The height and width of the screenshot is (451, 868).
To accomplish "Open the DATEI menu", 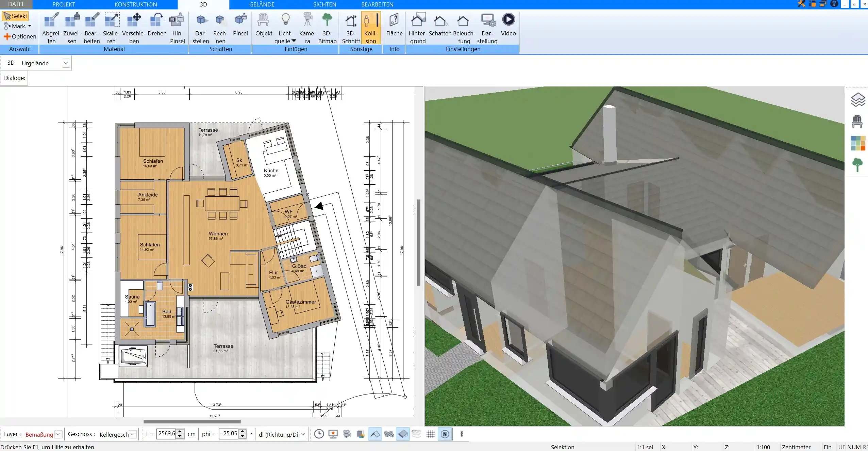I will click(x=16, y=4).
